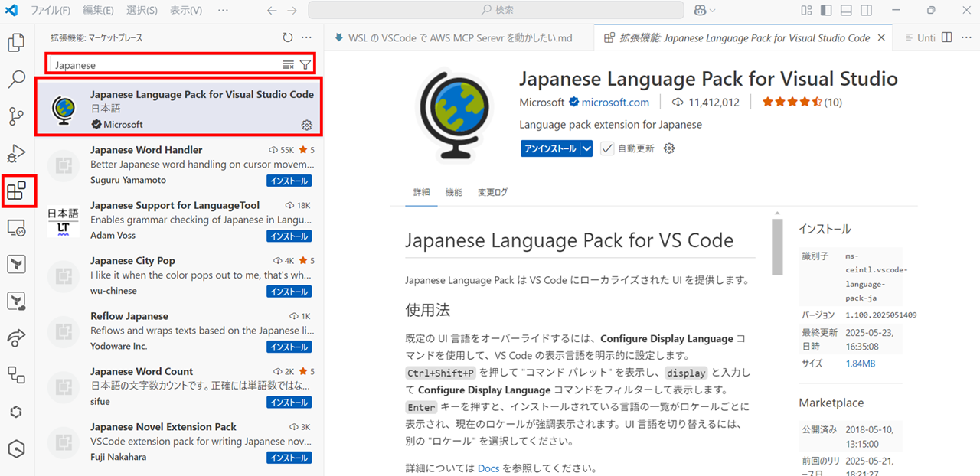The image size is (980, 476).
Task: Click the VS Code logo in title bar
Action: 11,11
